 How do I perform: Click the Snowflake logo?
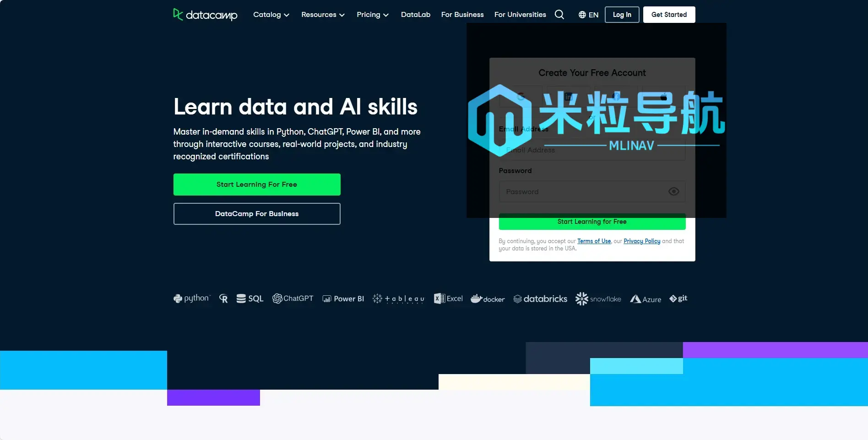598,299
